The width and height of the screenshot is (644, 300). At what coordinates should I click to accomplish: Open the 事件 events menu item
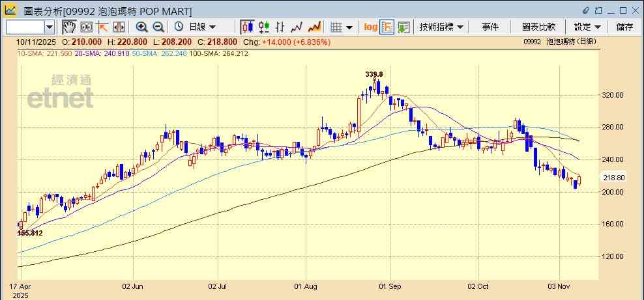[x=490, y=27]
